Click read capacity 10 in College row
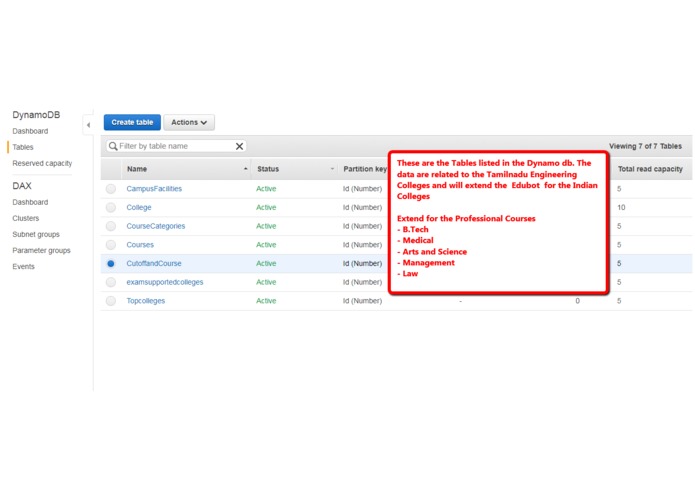695x494 pixels. pos(621,207)
